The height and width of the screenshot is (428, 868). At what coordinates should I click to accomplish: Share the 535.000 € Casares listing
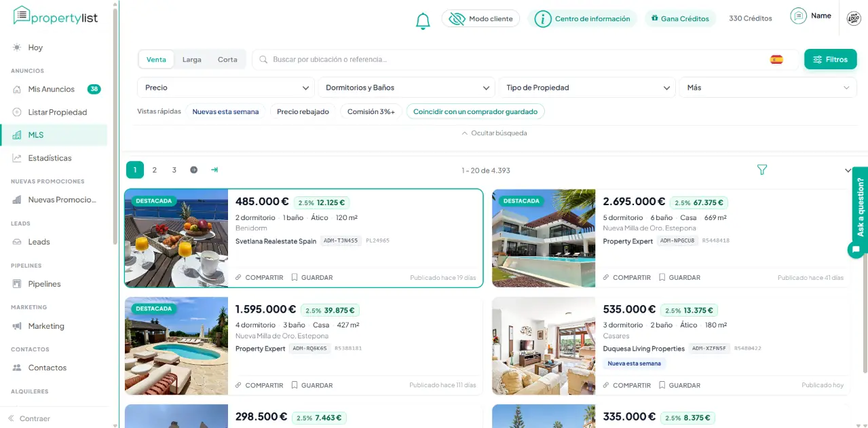tap(627, 385)
